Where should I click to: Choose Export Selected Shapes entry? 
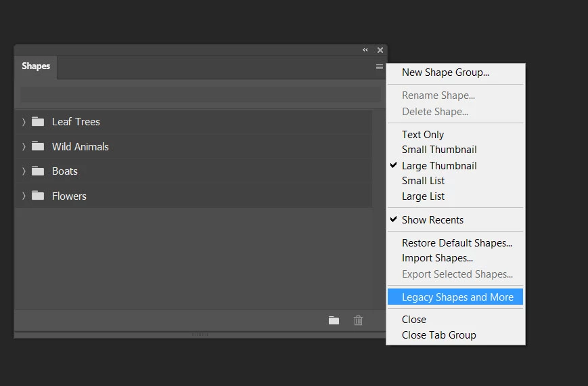[x=455, y=274]
